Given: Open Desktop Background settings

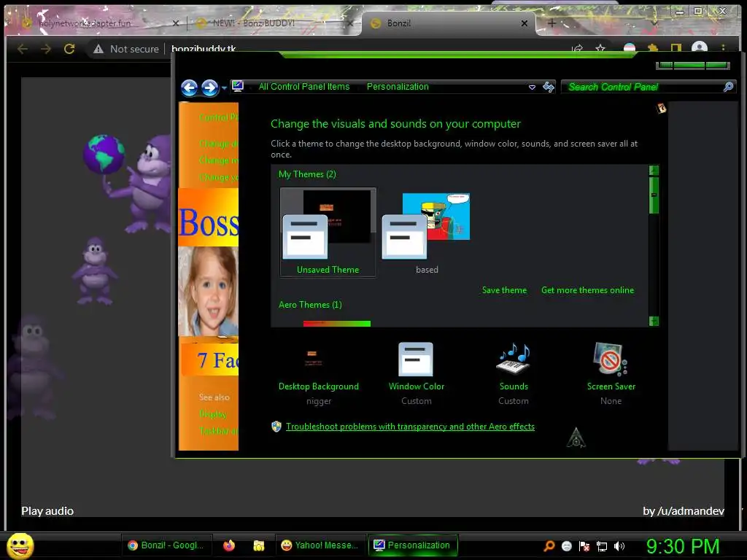Looking at the screenshot, I should coord(318,374).
